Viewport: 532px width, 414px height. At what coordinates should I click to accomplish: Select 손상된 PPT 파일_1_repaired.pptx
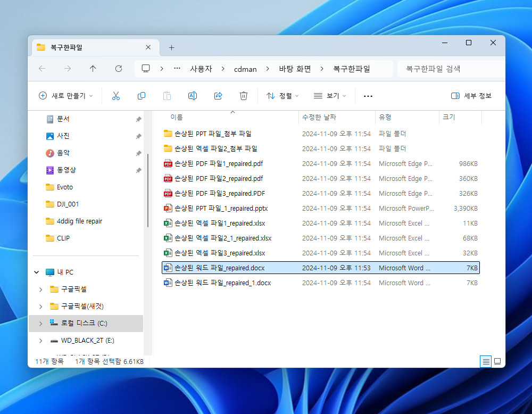tap(321, 209)
